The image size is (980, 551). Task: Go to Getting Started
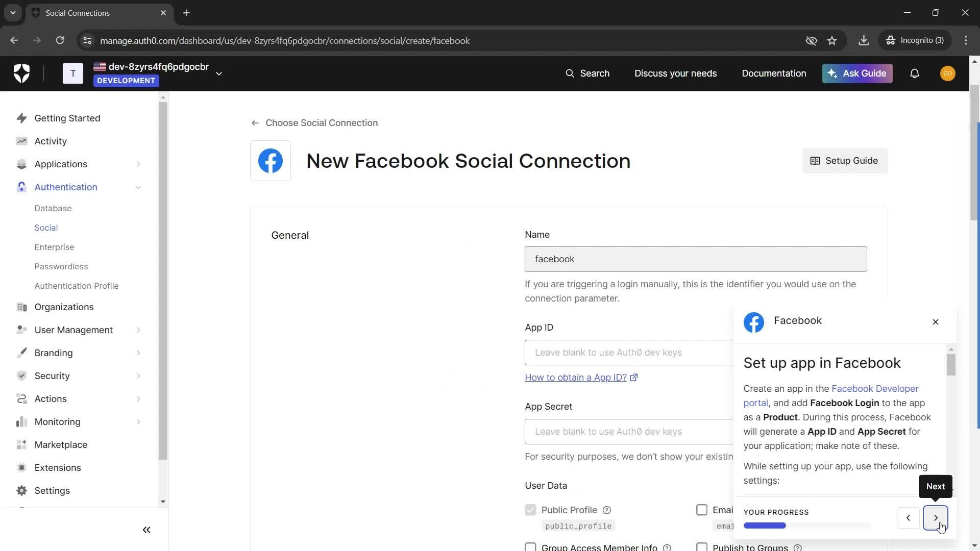(67, 118)
